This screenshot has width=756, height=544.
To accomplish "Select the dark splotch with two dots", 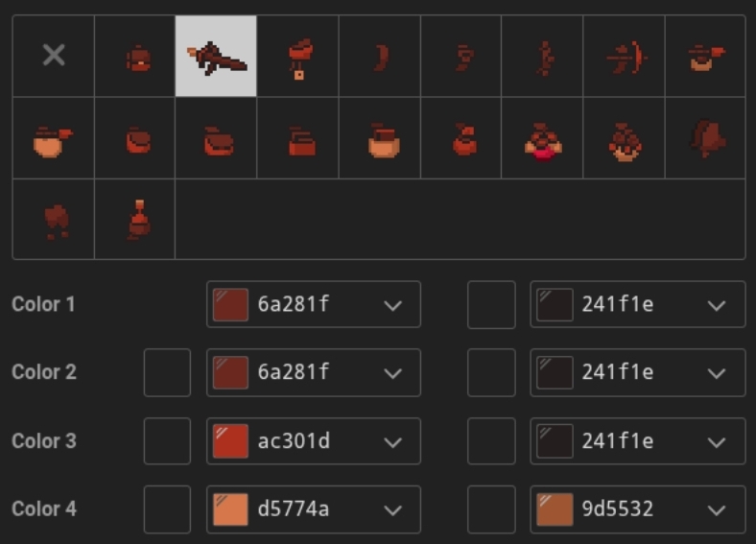I will click(54, 220).
